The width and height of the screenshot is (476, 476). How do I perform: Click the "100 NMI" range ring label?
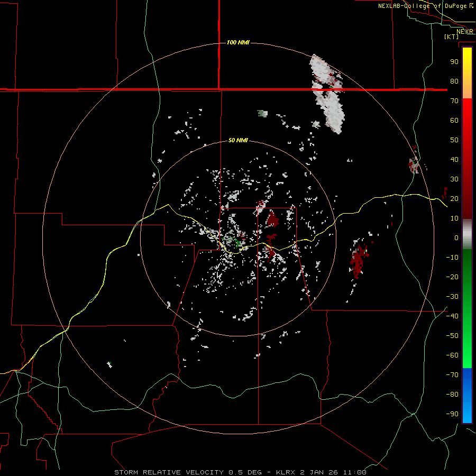click(x=238, y=42)
